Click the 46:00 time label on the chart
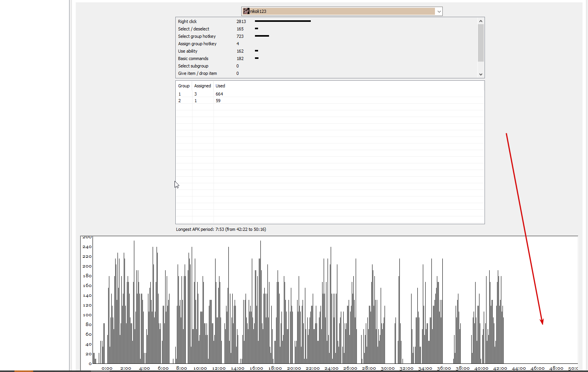Screen dimensions: 588x372 point(538,368)
